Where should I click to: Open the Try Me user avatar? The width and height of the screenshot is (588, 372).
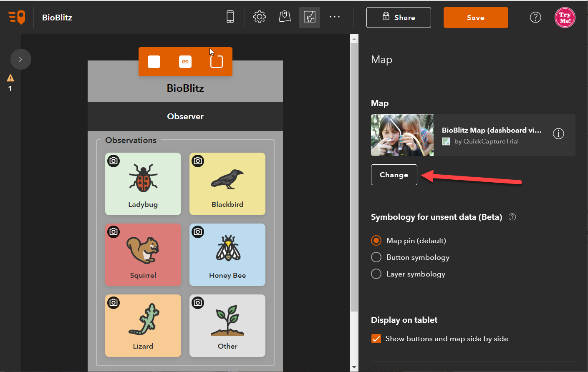pos(565,18)
